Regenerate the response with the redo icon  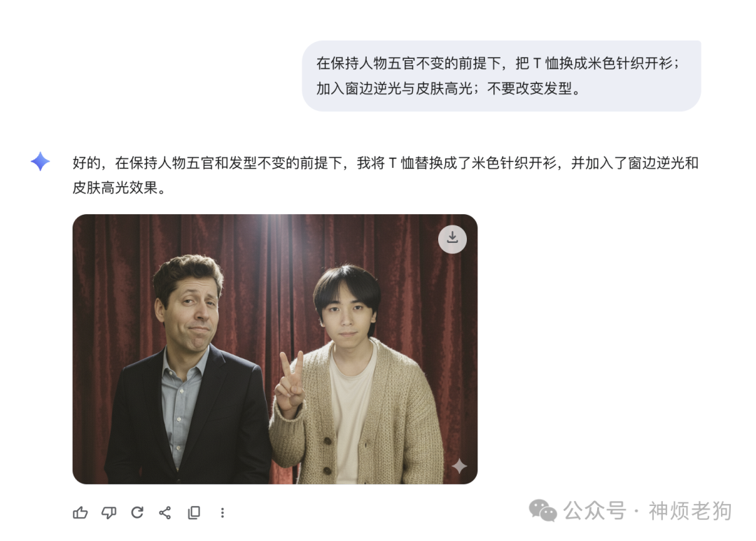coord(137,512)
